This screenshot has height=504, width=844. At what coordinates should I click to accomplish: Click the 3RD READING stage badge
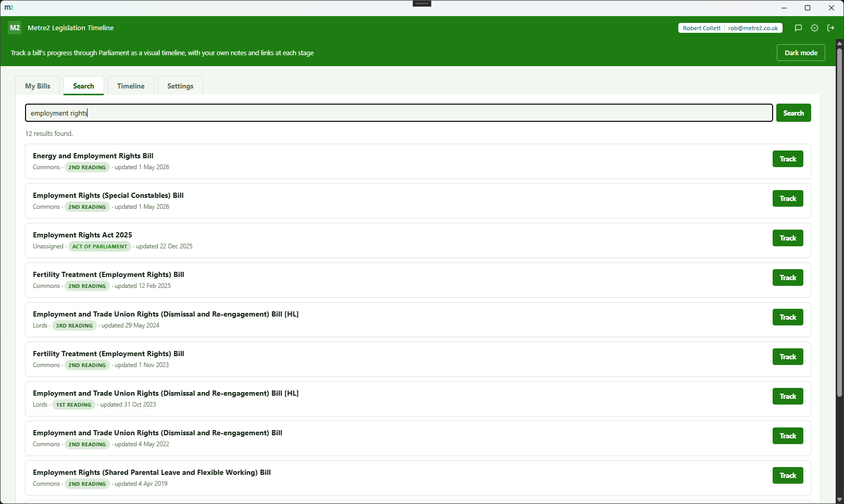tap(74, 325)
